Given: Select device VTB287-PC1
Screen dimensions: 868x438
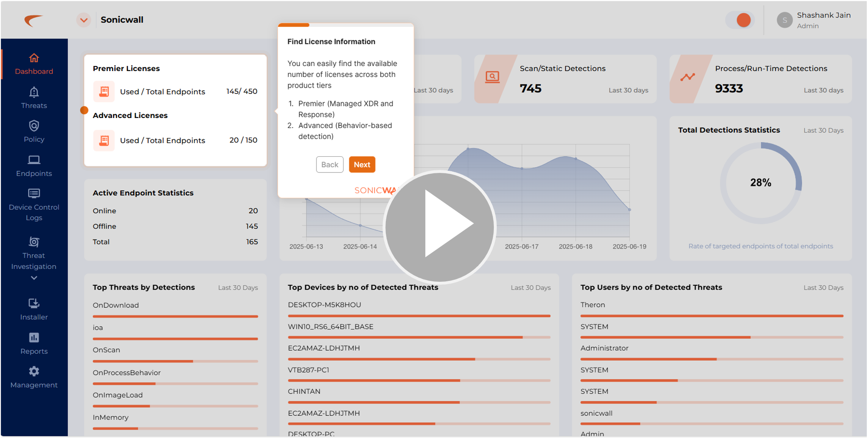Looking at the screenshot, I should 308,370.
